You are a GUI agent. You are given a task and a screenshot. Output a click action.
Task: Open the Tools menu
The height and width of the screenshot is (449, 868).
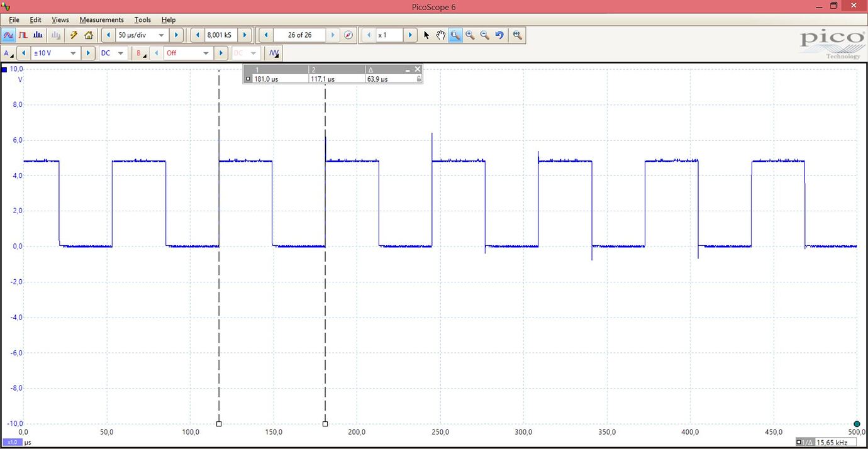[142, 19]
